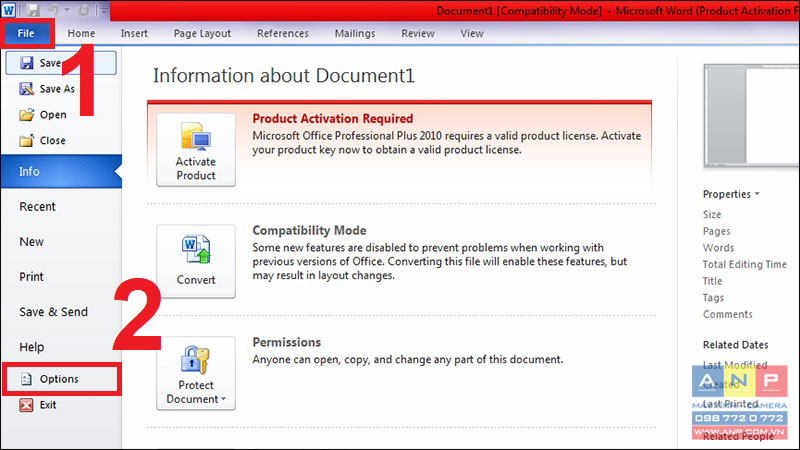Click the Activate Product button
The image size is (800, 450).
(196, 149)
